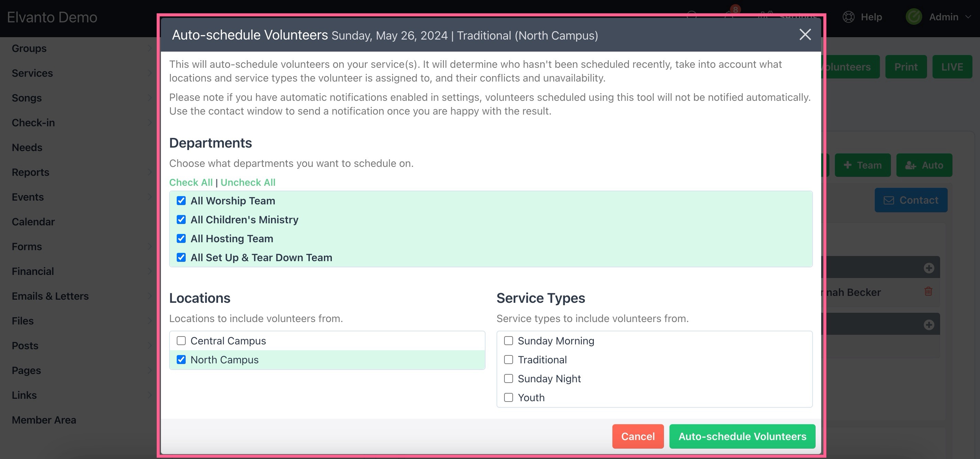Click the green Admin avatar icon

pyautogui.click(x=914, y=17)
